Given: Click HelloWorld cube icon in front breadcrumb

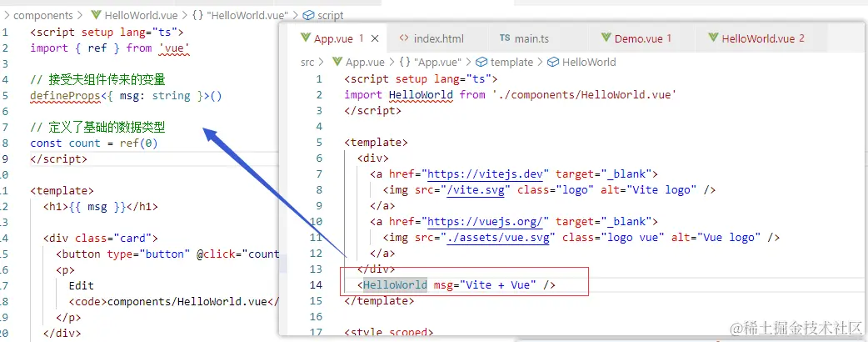Looking at the screenshot, I should tap(553, 62).
